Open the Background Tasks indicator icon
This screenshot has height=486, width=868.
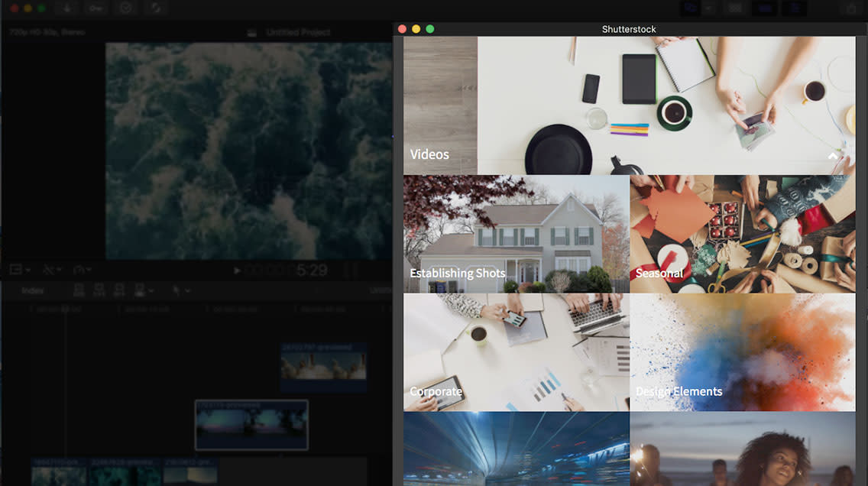125,8
